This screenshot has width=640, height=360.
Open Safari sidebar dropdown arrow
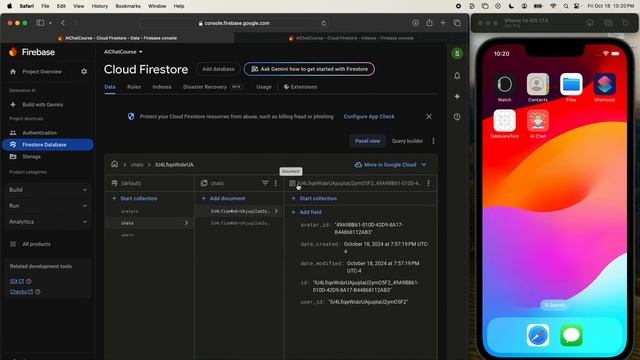(50, 23)
